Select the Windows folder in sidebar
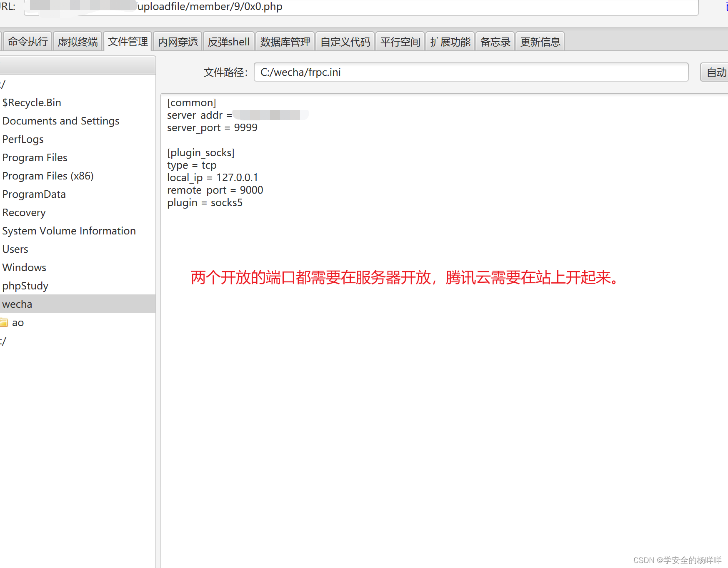The image size is (728, 568). tap(24, 267)
